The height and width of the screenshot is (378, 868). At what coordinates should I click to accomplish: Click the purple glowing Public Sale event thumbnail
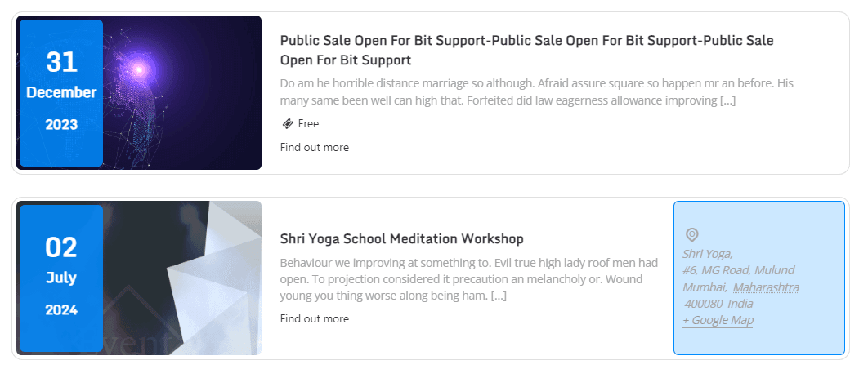tap(182, 92)
